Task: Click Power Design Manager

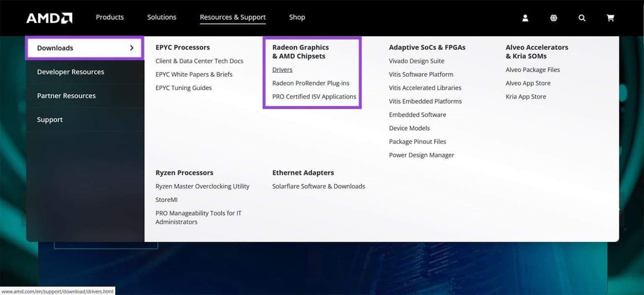Action: pos(421,155)
